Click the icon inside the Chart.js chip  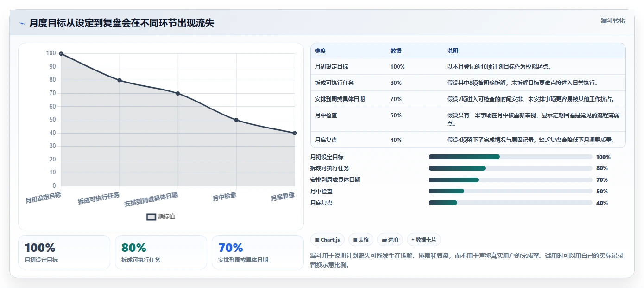point(317,240)
